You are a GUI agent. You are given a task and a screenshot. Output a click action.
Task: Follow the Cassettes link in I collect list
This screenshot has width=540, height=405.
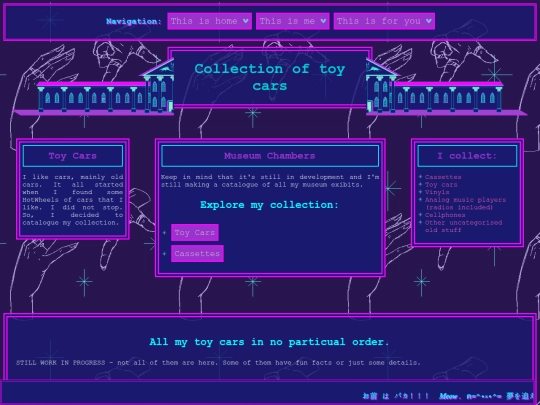click(x=443, y=177)
